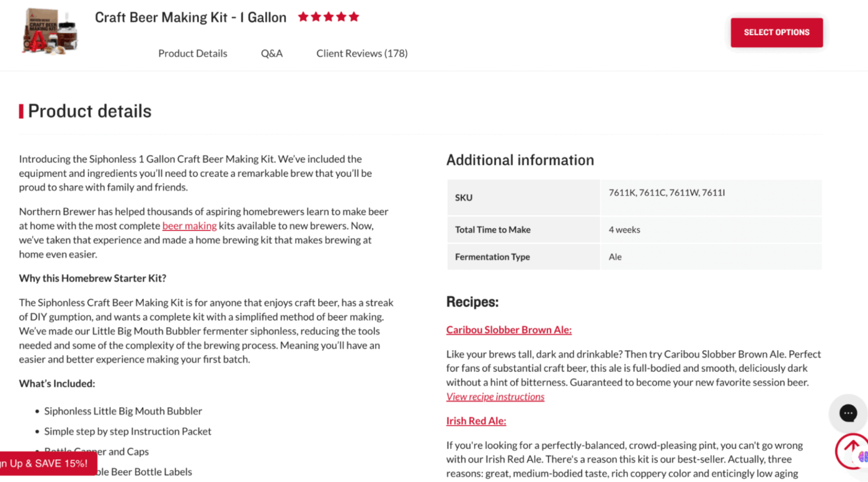This screenshot has width=868, height=482.
Task: Click the Total Time to Make row label
Action: coord(492,229)
